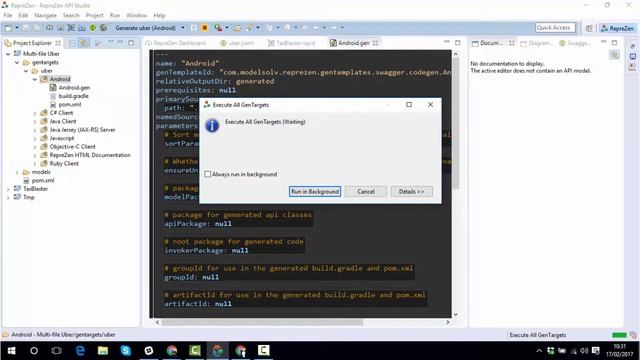Expand the Java Client node
This screenshot has height=360, width=640.
tap(35, 122)
